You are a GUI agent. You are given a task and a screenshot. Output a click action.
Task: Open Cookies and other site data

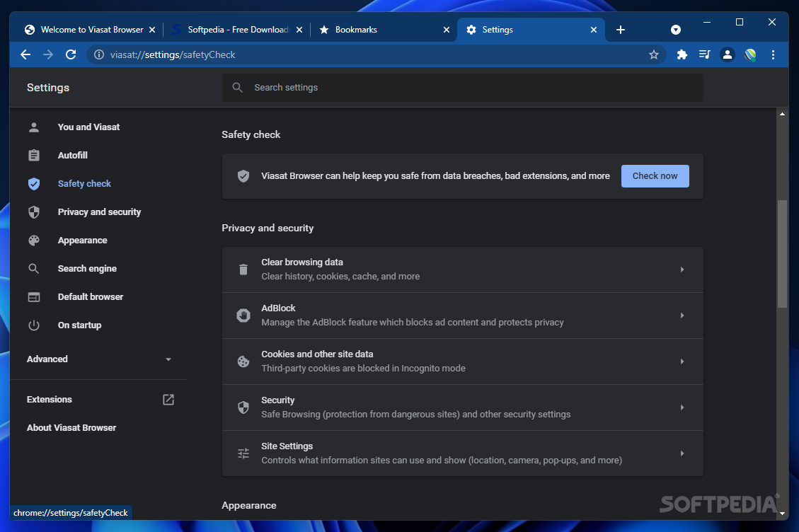tap(462, 362)
